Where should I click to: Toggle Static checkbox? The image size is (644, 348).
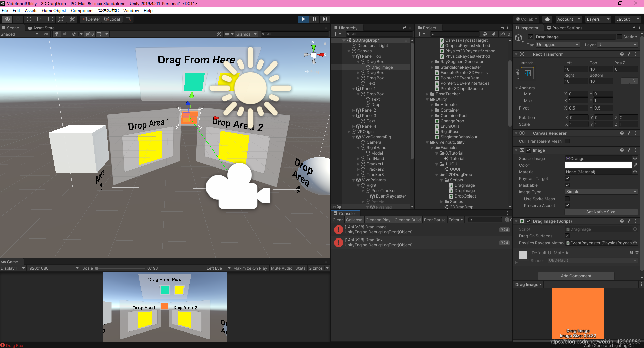[619, 37]
